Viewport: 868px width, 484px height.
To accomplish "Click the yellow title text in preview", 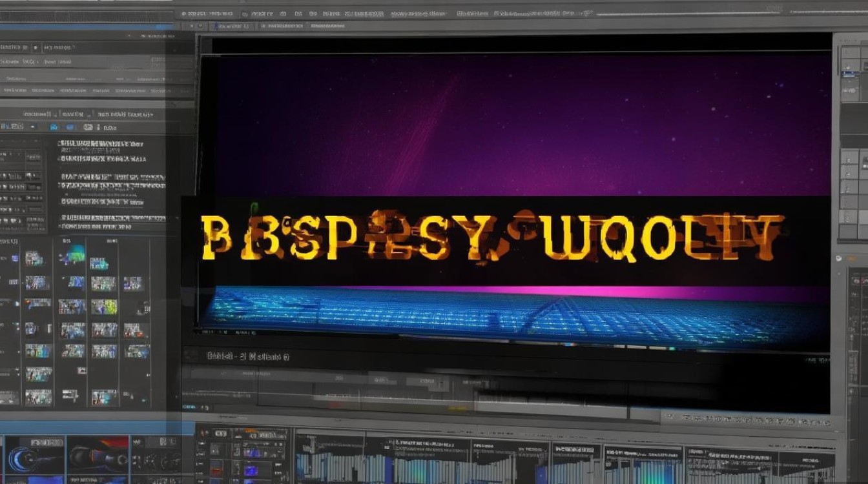I will (492, 237).
